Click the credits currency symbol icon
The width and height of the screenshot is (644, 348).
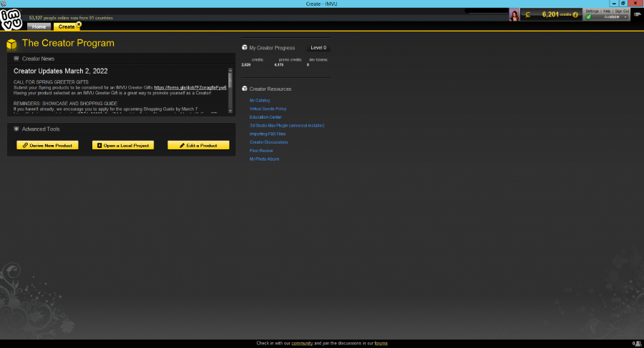click(x=528, y=15)
